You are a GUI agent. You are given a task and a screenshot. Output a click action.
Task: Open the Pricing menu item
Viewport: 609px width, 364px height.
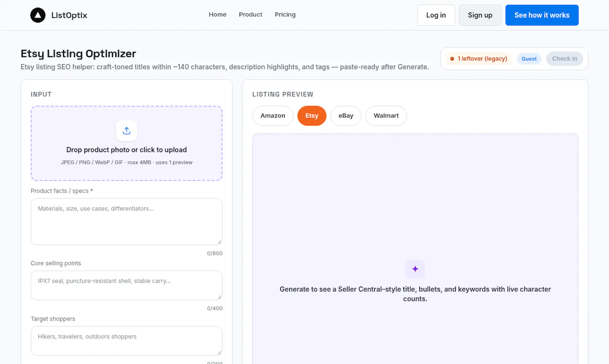(285, 14)
